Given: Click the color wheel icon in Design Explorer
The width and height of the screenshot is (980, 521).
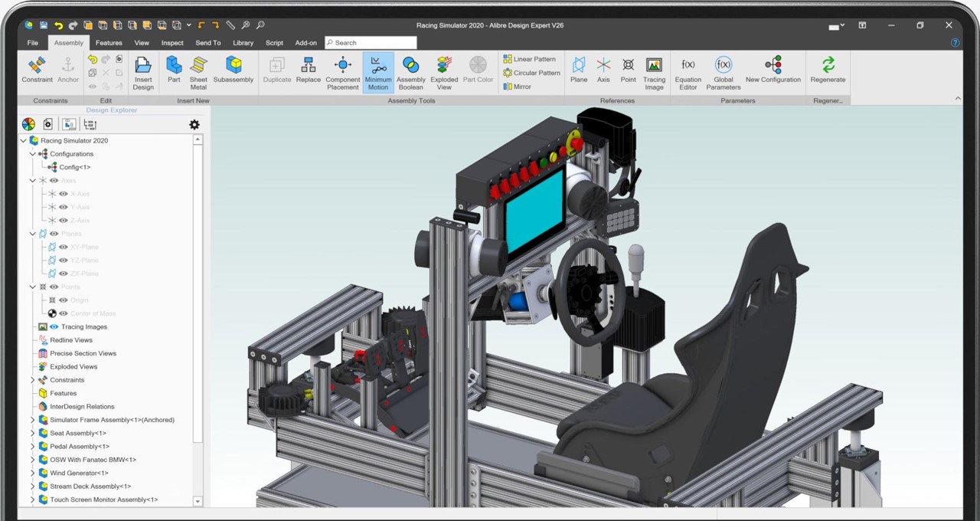Looking at the screenshot, I should (x=28, y=124).
